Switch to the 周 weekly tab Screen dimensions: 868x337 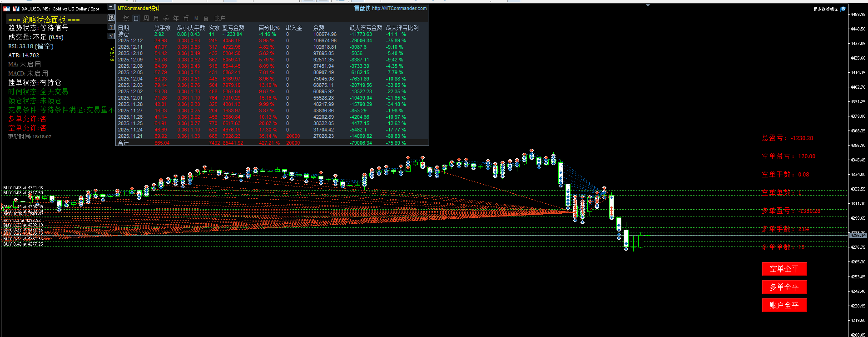146,18
